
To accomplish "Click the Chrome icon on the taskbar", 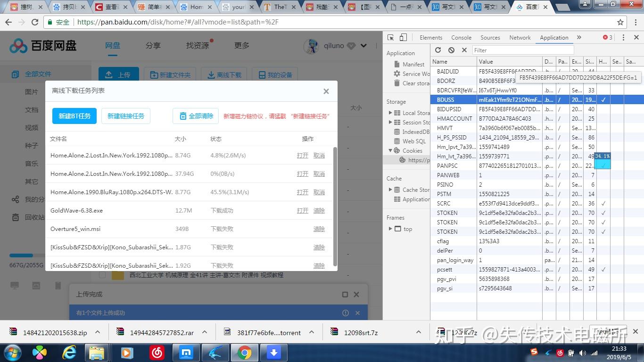I will [x=244, y=353].
